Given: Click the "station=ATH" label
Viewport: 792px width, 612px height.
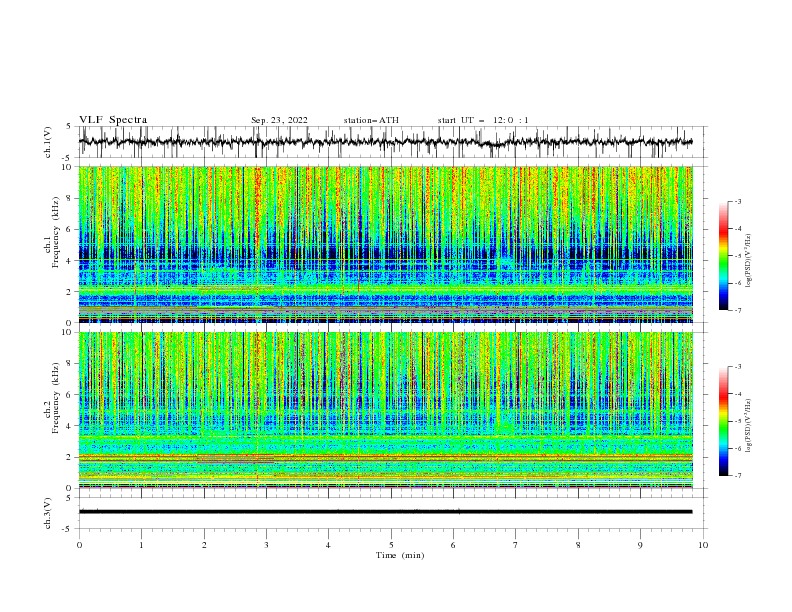Looking at the screenshot, I should (x=371, y=120).
